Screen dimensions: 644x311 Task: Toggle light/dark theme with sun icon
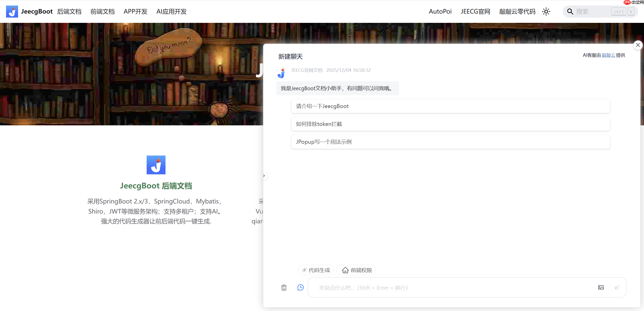546,11
